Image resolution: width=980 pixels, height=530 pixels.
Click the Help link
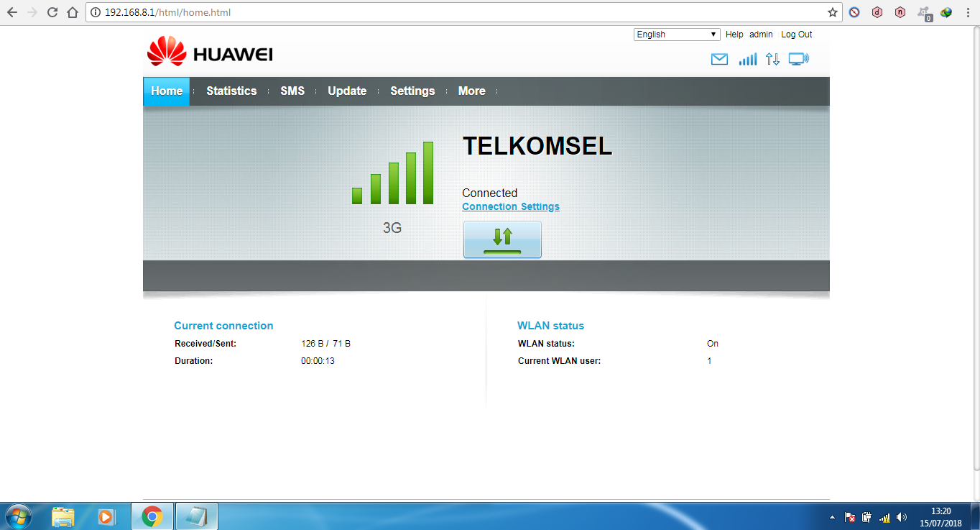(x=734, y=35)
